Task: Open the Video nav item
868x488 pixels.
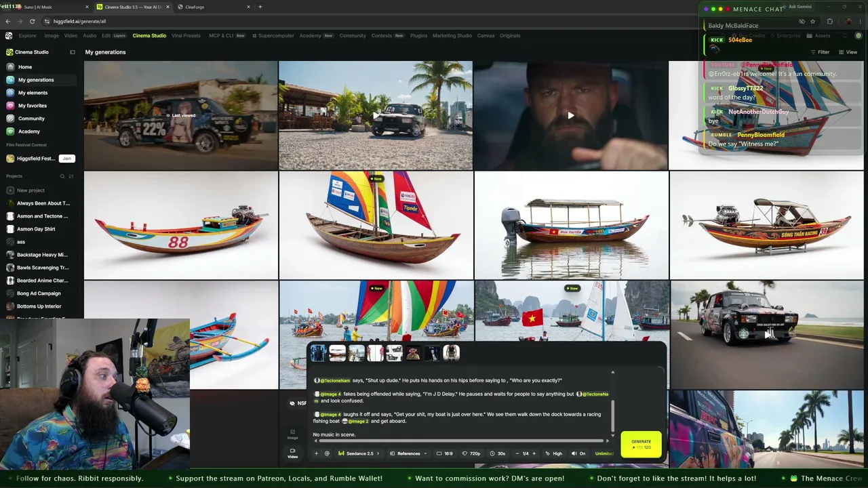Action: click(71, 35)
